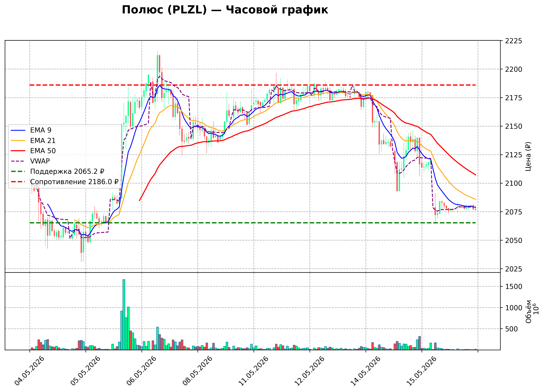Select the "EMA 21" legend label
Viewport: 545px width, 392px height.
tap(43, 141)
